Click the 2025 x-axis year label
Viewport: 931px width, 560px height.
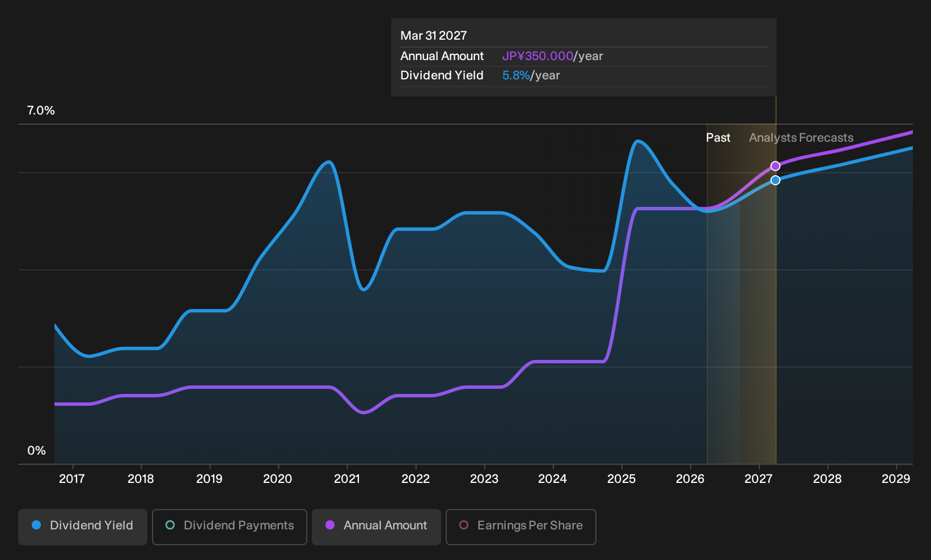point(621,479)
